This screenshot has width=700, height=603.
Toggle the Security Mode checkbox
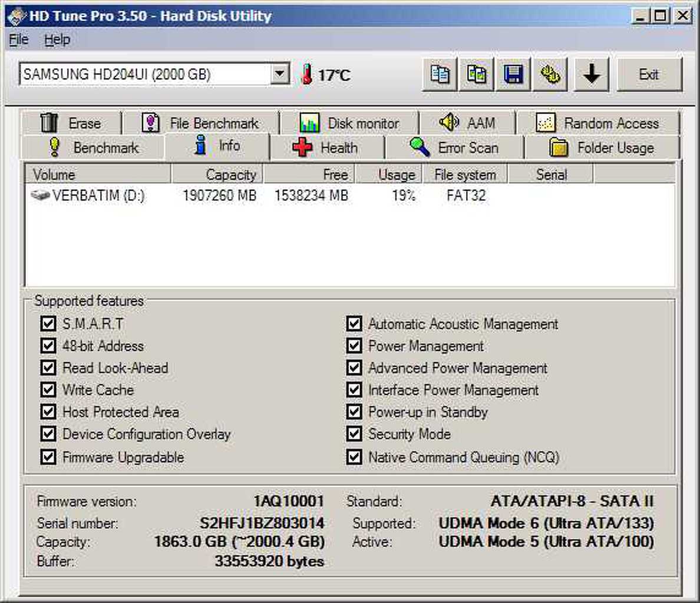tap(354, 433)
